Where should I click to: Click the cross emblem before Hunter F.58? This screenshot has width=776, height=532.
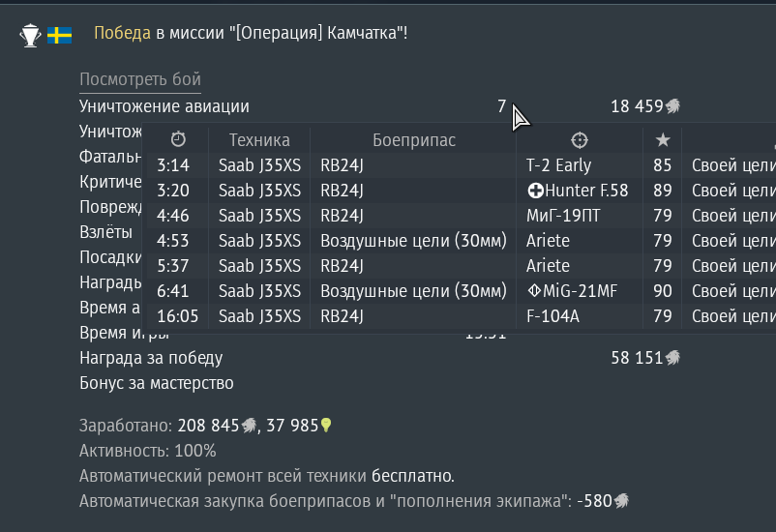point(535,191)
